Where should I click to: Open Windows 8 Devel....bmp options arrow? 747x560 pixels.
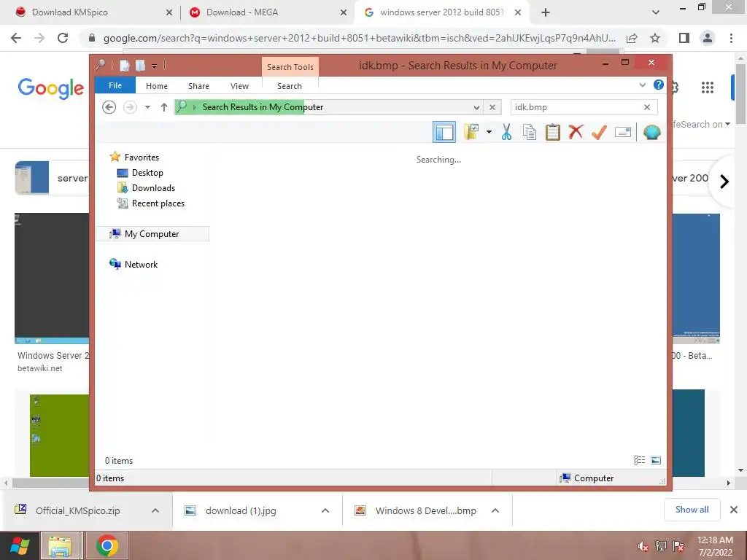(495, 510)
